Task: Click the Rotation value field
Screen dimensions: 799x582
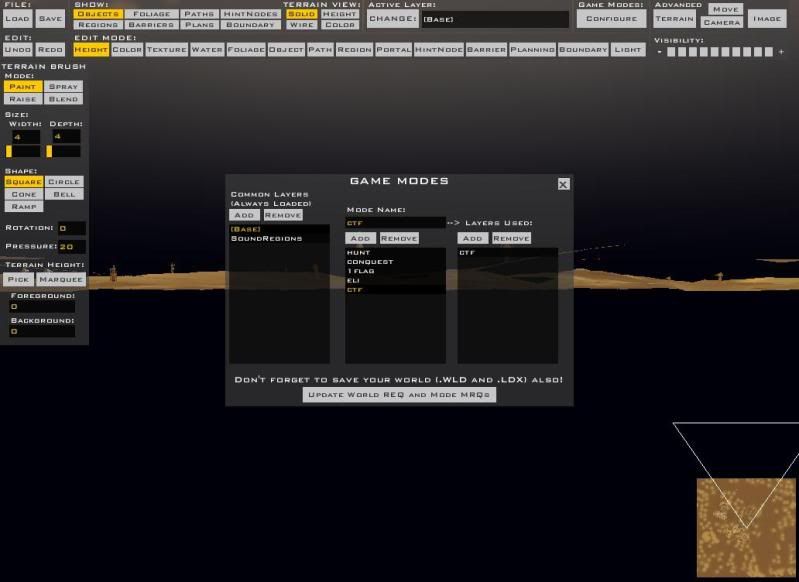Action: (x=72, y=228)
